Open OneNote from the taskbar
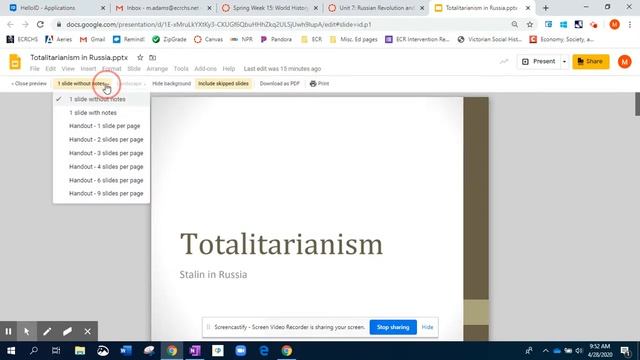Screen dimensions: 640x360 click(x=195, y=351)
